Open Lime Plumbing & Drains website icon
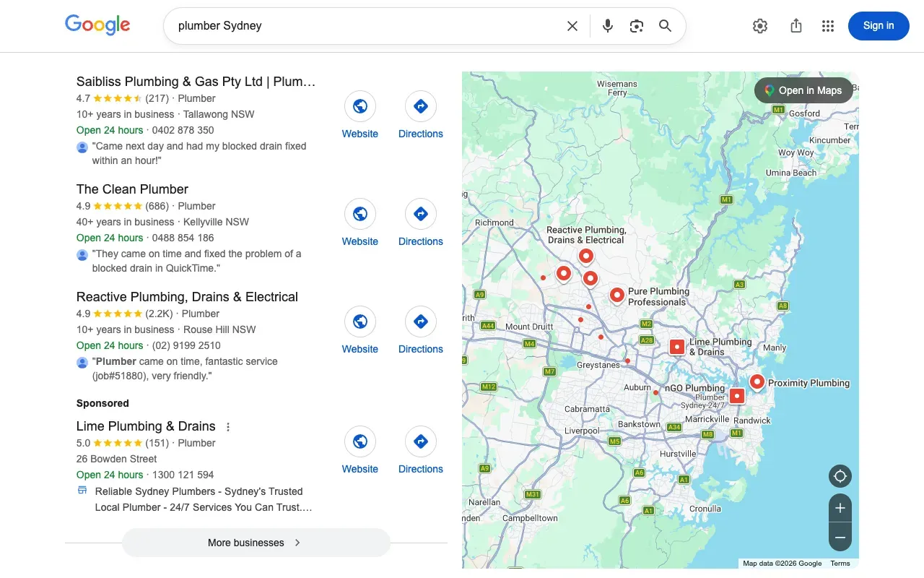Viewport: 924px width, 578px height. pyautogui.click(x=360, y=442)
